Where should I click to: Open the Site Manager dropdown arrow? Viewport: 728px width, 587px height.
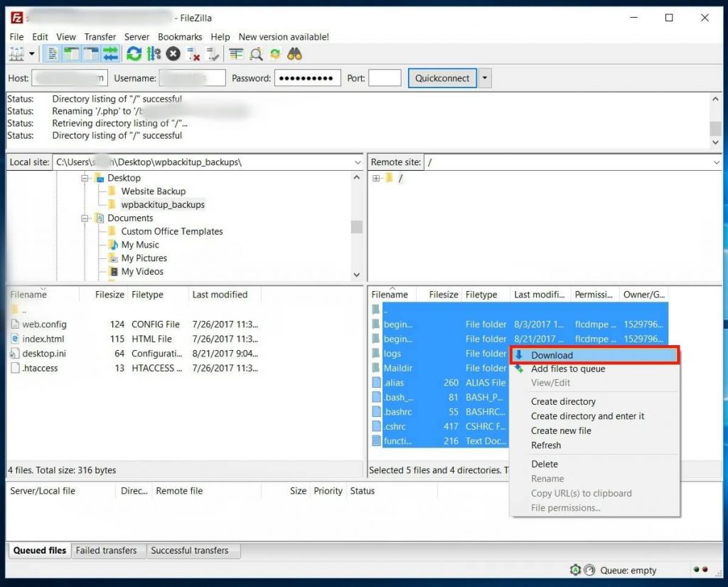[31, 54]
